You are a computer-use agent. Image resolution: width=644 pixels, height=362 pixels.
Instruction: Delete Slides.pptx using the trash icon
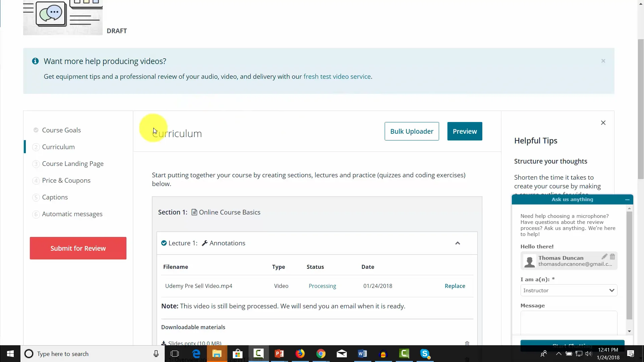(x=467, y=343)
